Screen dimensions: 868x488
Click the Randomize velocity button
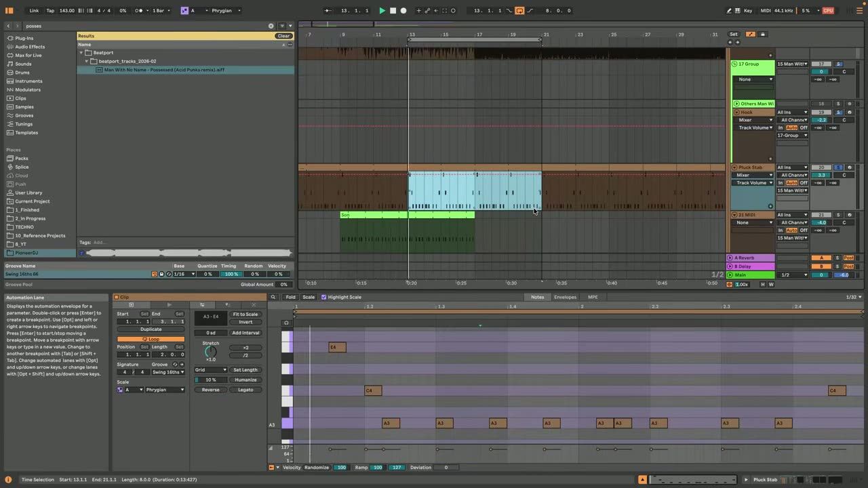(316, 468)
